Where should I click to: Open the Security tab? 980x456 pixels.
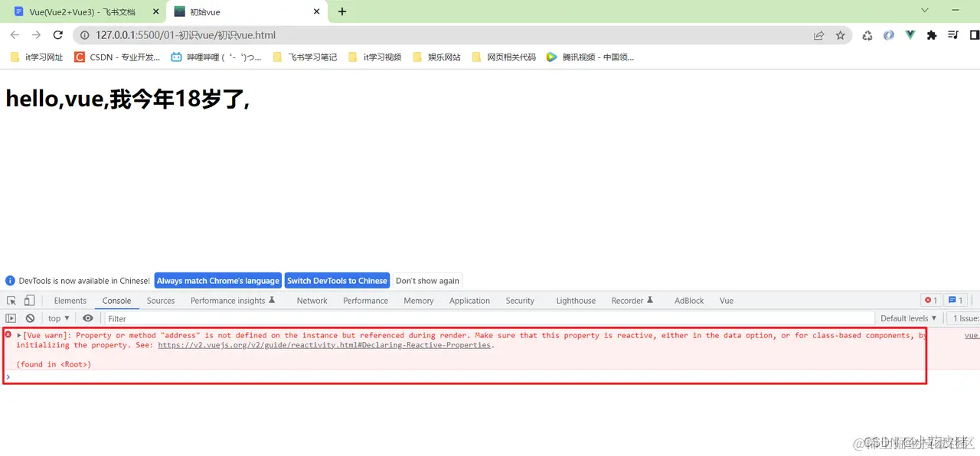point(520,301)
